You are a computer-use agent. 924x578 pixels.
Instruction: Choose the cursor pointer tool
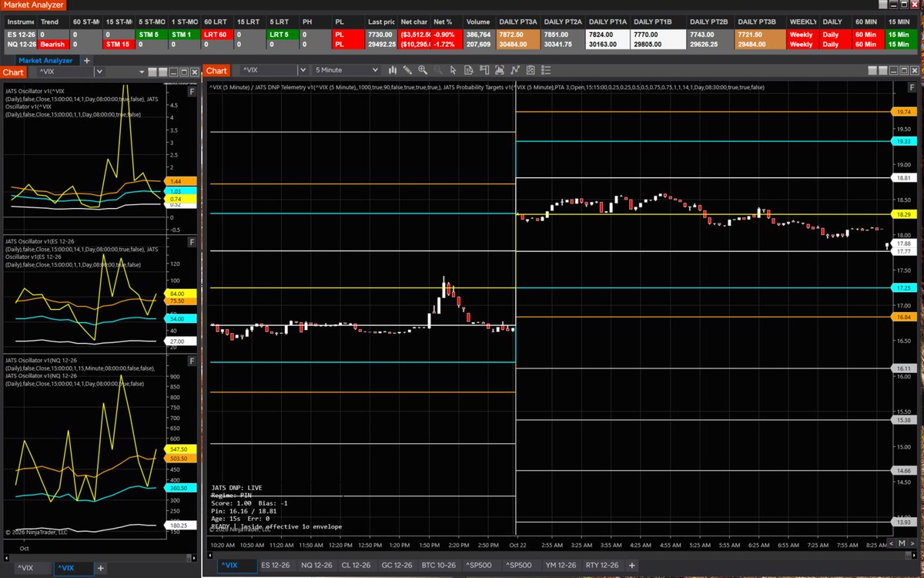(x=453, y=70)
